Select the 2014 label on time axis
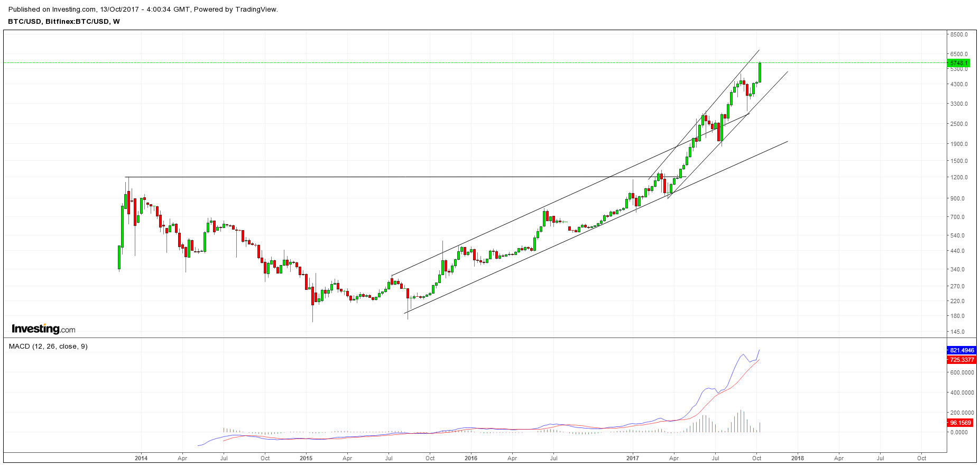The image size is (980, 465). click(x=141, y=458)
